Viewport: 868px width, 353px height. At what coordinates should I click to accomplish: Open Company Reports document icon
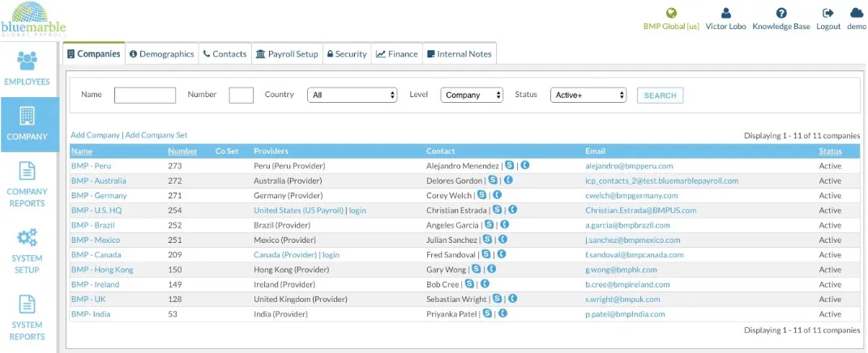coord(27,170)
